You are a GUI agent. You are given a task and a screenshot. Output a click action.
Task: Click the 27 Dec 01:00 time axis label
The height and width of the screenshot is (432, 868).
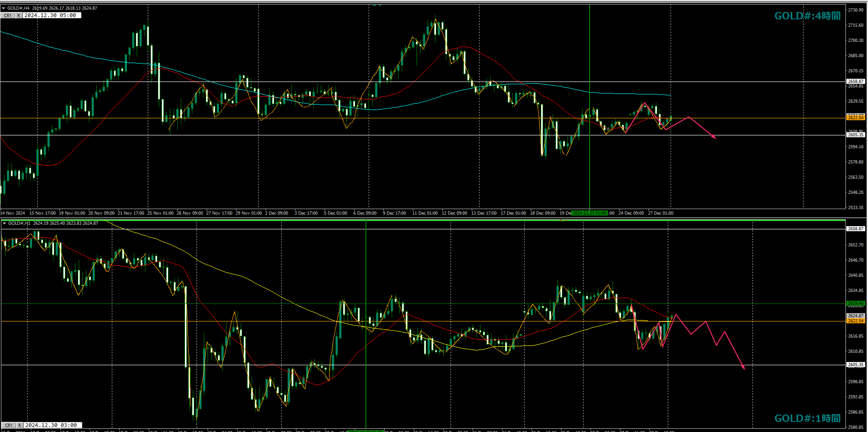[660, 213]
